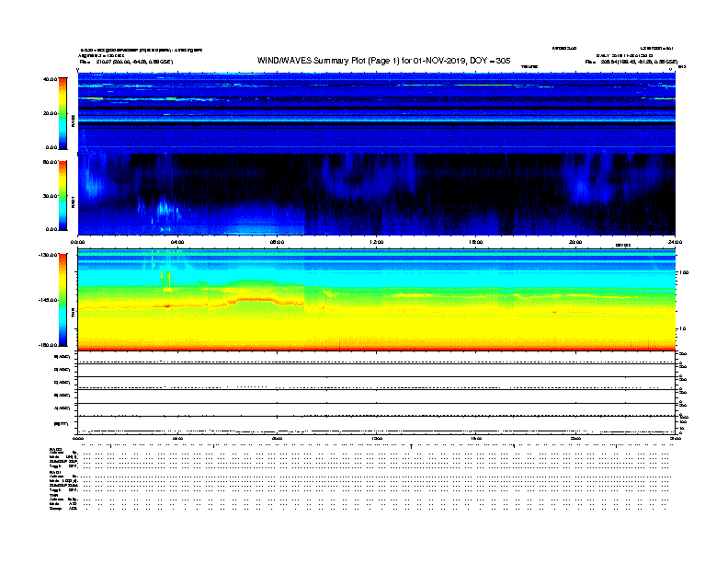The image size is (728, 563).
Task: Click the bright burst near 04:00 in RAD1
Action: [164, 208]
